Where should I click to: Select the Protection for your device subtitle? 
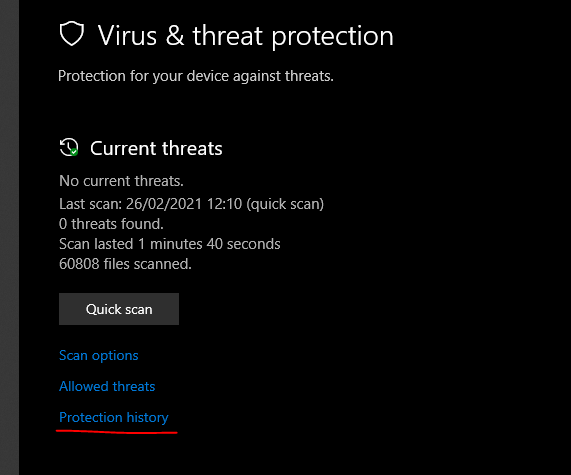coord(196,76)
